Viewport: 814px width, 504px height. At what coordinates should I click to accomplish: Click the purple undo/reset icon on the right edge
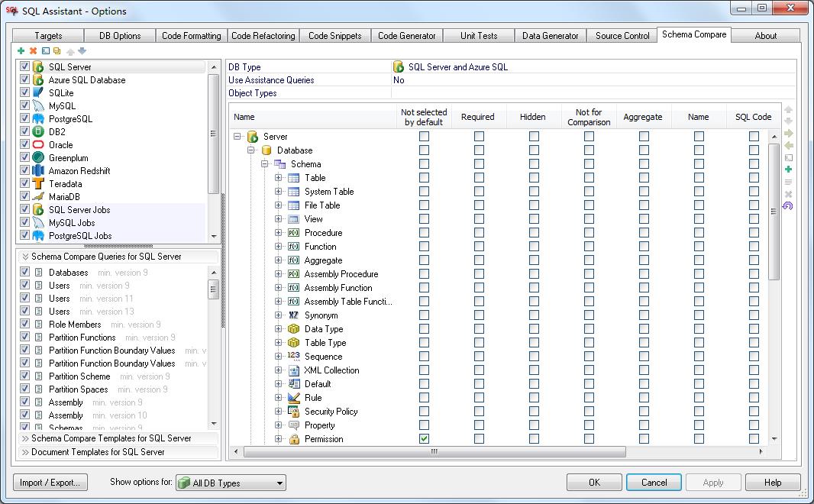pos(787,204)
